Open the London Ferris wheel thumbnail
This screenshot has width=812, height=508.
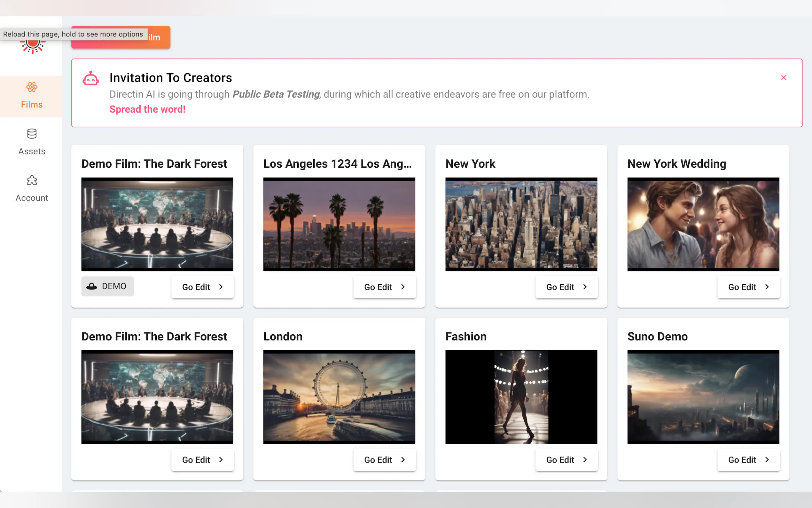click(x=339, y=397)
